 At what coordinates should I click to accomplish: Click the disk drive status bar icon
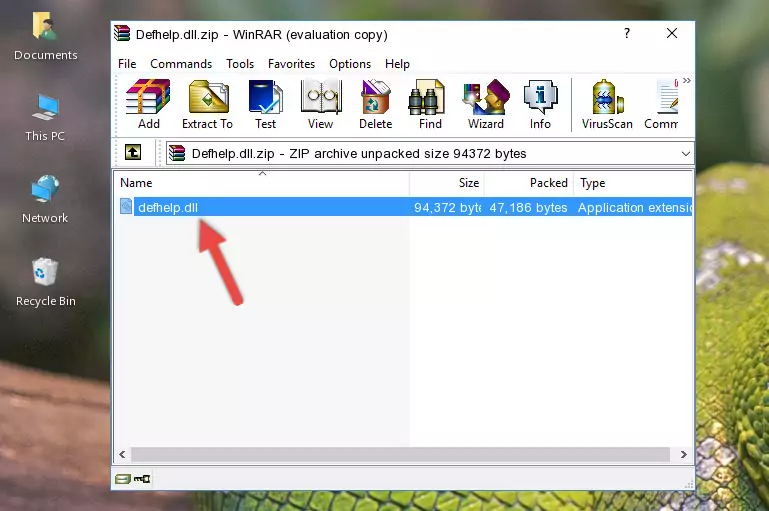(123, 479)
